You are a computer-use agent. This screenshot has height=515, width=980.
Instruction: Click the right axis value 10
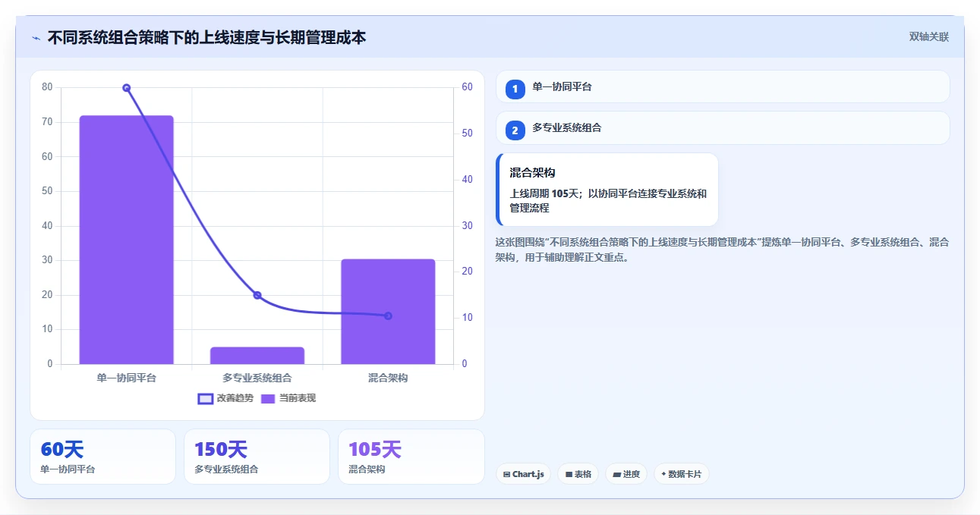coord(468,318)
